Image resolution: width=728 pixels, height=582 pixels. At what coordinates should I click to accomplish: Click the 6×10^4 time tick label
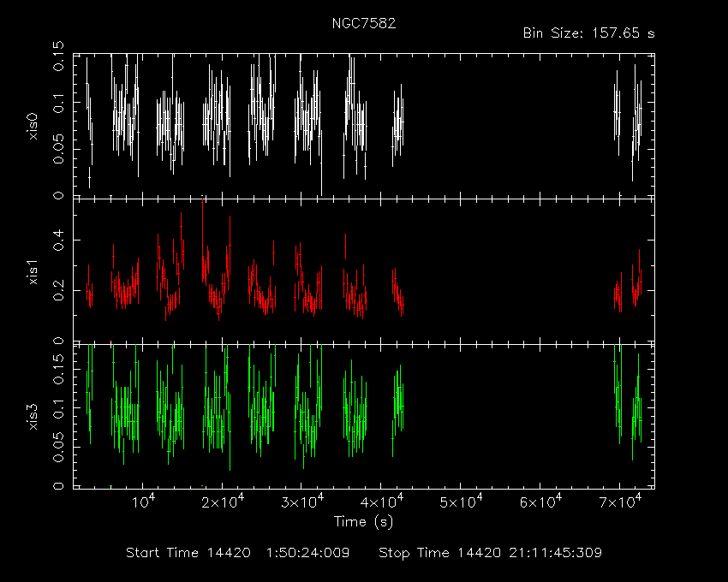point(540,502)
